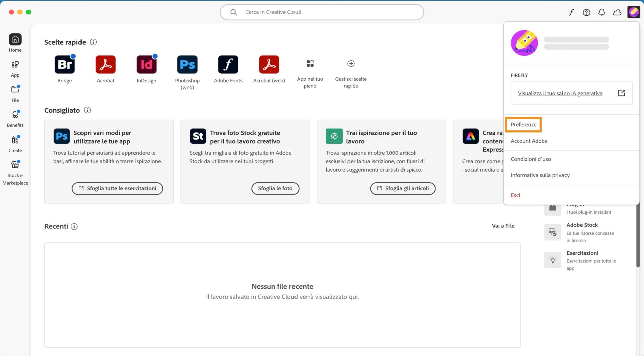Open InDesign app icon
The width and height of the screenshot is (644, 356).
tap(146, 64)
